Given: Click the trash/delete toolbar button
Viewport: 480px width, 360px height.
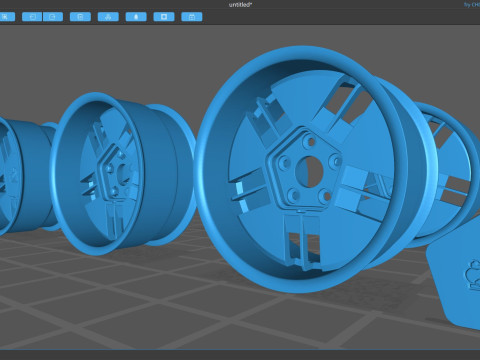Looking at the screenshot, I should pos(80,17).
